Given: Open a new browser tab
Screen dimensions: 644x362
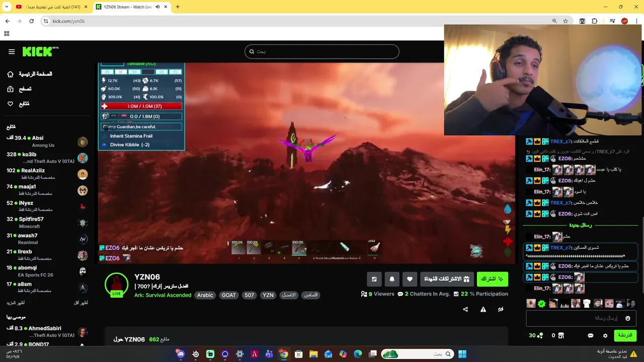Looking at the screenshot, I should (178, 7).
